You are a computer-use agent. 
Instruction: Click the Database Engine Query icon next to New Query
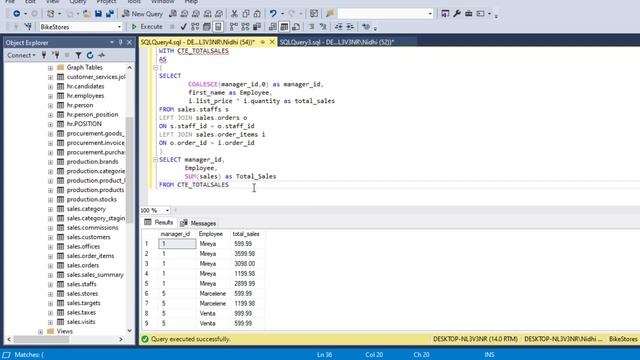pyautogui.click(x=173, y=13)
